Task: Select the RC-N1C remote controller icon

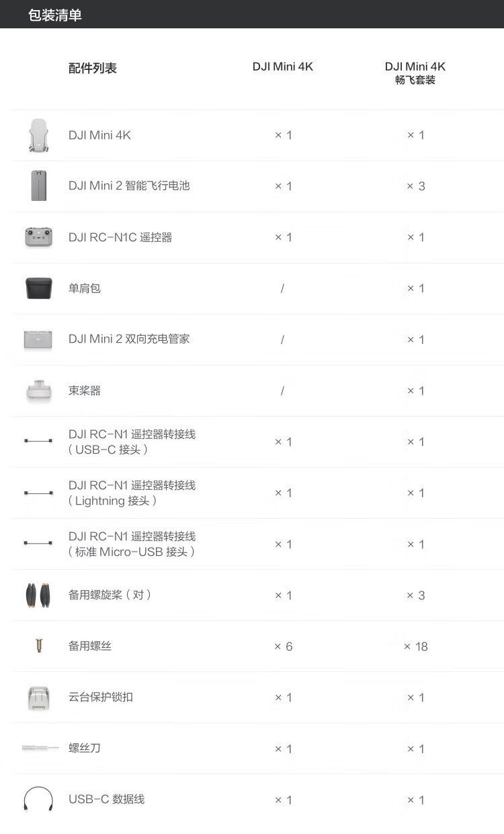Action: [38, 237]
